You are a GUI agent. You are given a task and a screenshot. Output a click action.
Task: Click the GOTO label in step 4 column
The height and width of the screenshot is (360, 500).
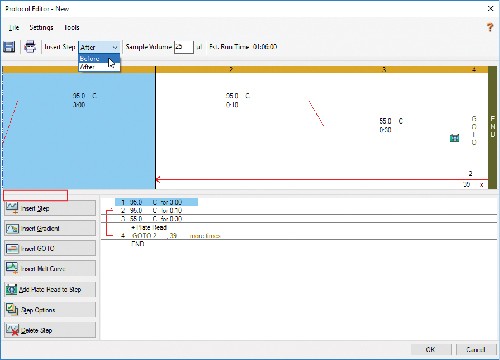(x=474, y=130)
